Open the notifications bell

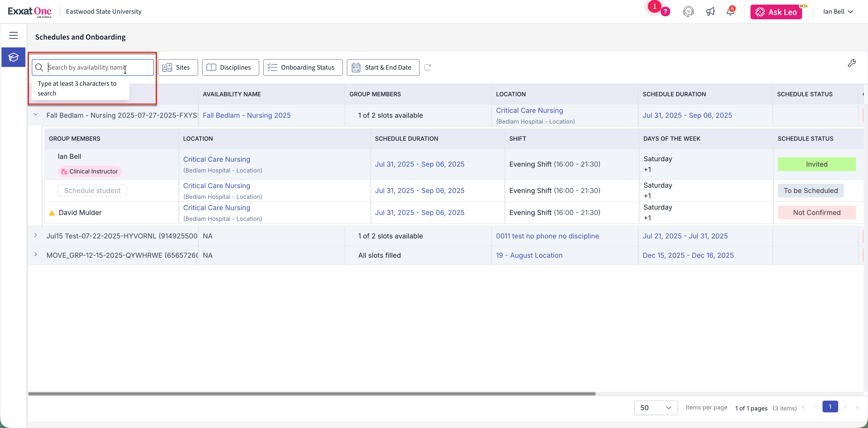[730, 11]
